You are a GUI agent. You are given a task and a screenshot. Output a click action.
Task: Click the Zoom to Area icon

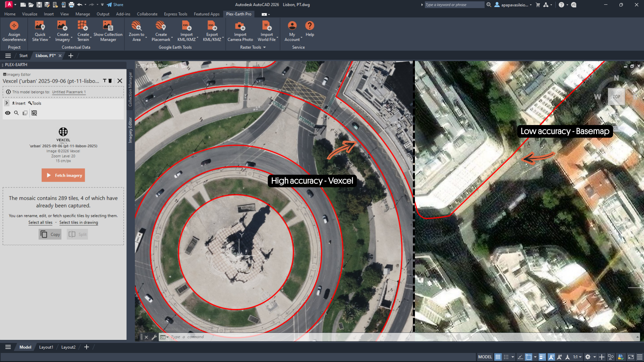tap(136, 26)
